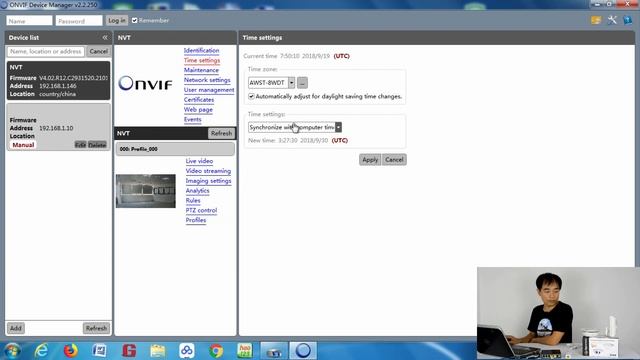Click the ellipsis button next to time zone
Viewport: 640px width, 360px height.
pyautogui.click(x=302, y=83)
